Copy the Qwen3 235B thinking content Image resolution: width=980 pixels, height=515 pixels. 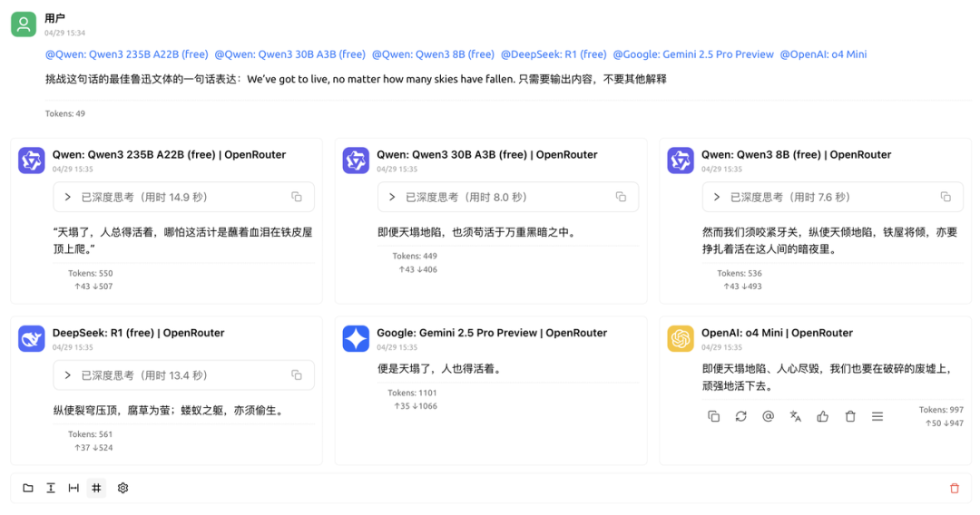click(x=297, y=198)
